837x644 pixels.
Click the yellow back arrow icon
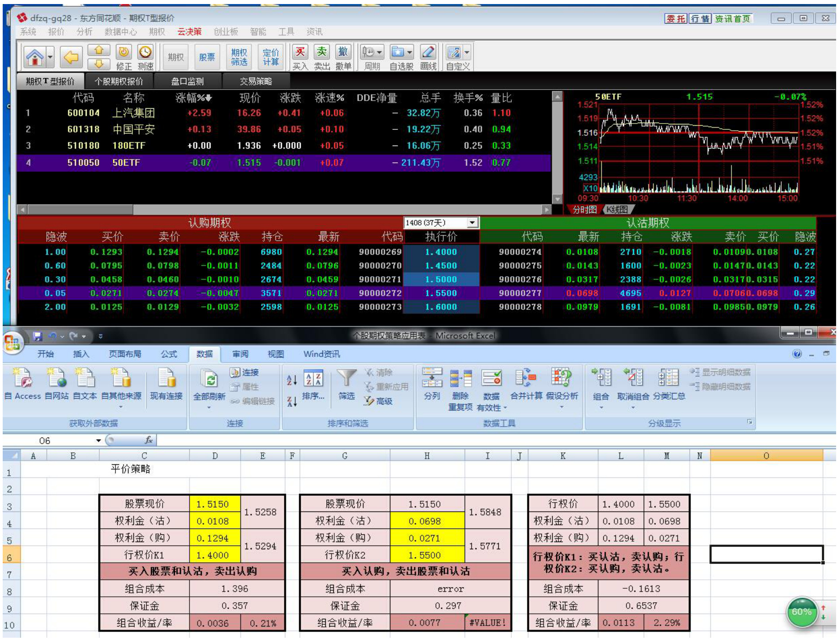click(x=71, y=57)
